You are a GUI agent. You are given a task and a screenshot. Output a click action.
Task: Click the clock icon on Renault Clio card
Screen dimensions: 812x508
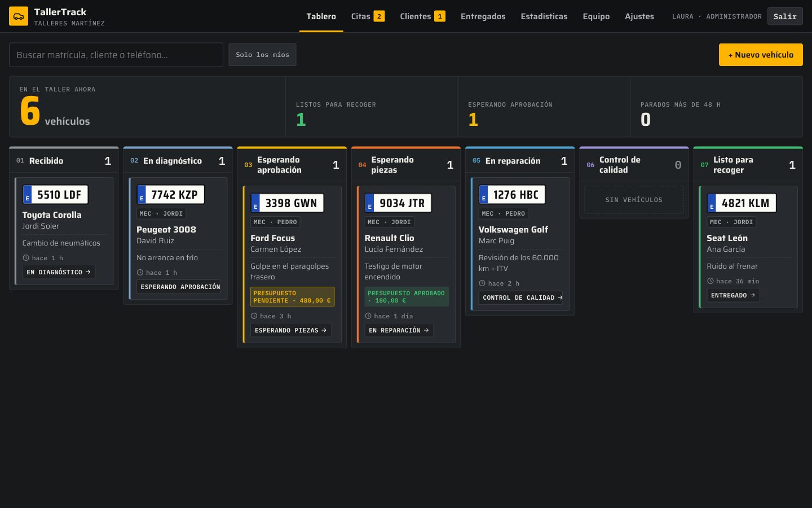[368, 316]
